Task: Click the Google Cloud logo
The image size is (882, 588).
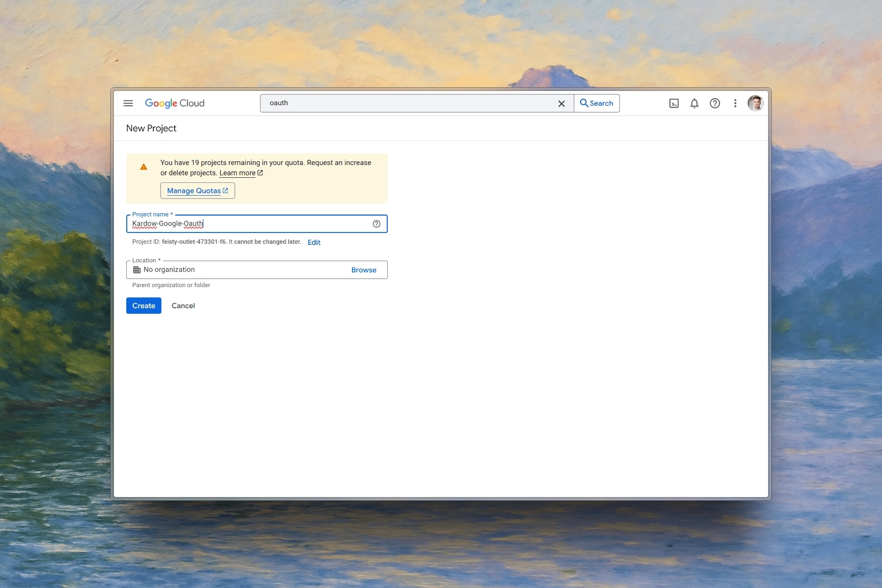Action: pyautogui.click(x=175, y=103)
